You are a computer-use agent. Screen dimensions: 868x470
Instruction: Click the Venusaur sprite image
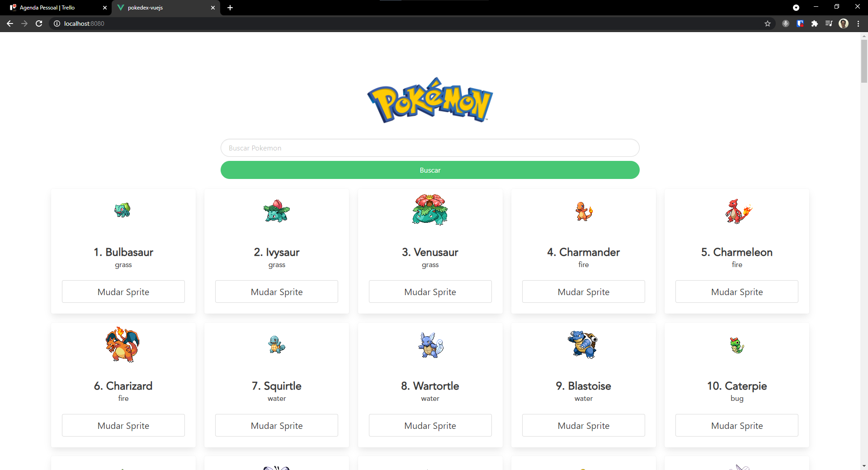click(430, 210)
